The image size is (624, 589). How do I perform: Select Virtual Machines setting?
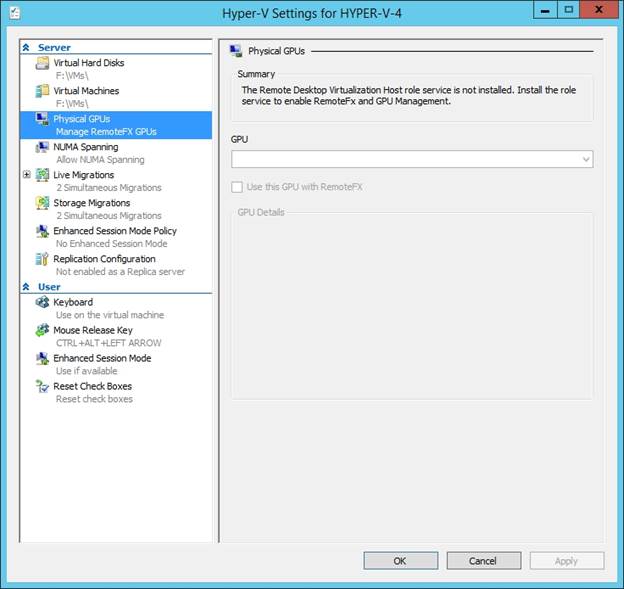coord(86,91)
